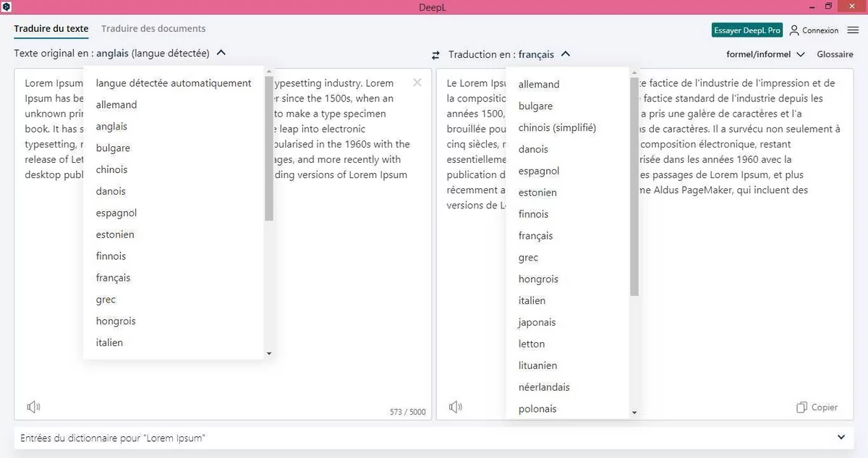This screenshot has width=868, height=458.
Task: Copy the translation with the Copier button
Action: (817, 407)
